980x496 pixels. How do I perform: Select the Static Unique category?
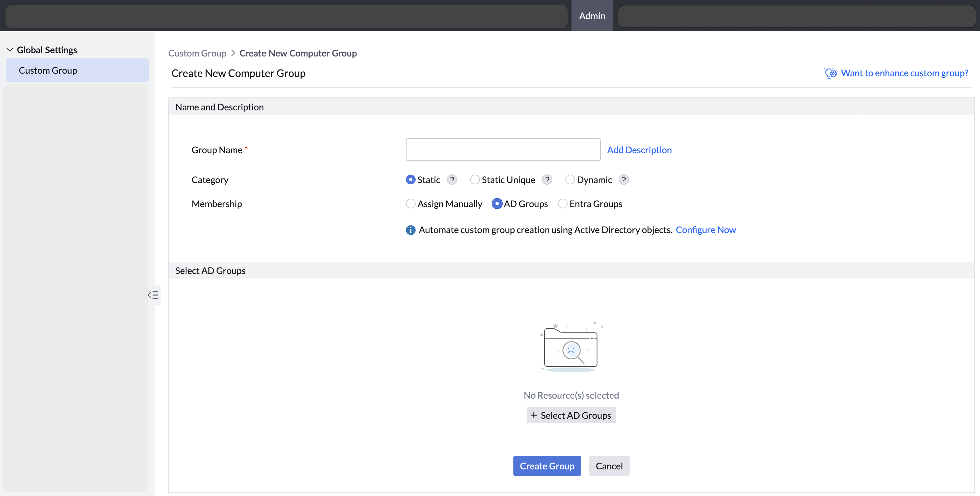475,180
